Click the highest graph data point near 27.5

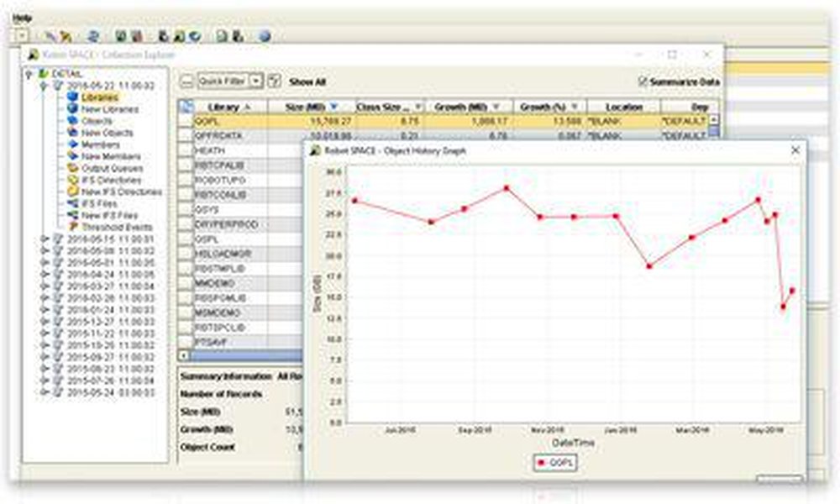coord(507,188)
